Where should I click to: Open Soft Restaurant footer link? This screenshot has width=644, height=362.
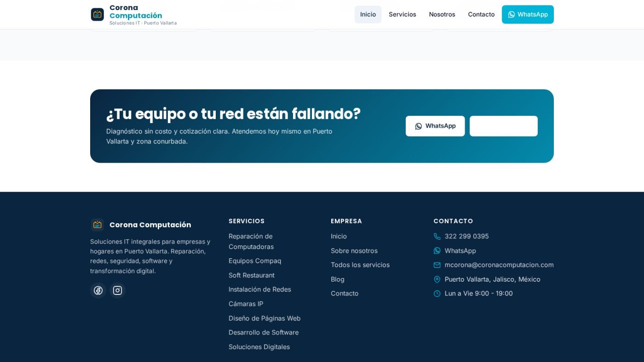[252, 275]
